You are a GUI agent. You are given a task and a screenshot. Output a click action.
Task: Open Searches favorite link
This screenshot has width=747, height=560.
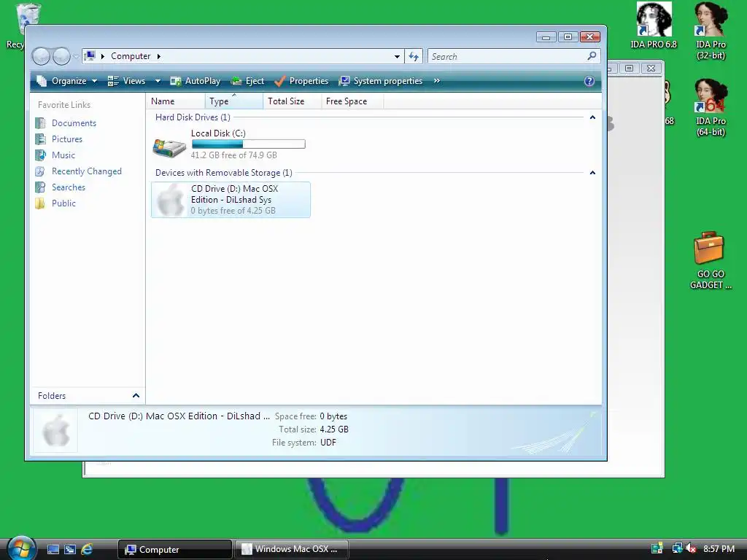[68, 187]
